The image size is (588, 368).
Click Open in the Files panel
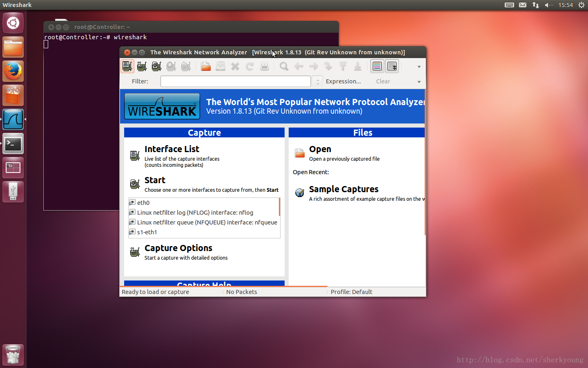click(x=320, y=149)
